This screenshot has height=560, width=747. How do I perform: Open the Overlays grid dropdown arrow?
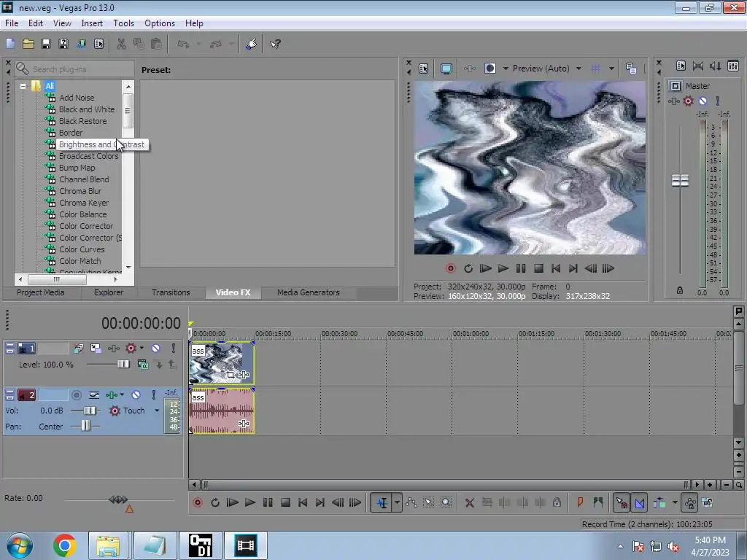pyautogui.click(x=611, y=69)
